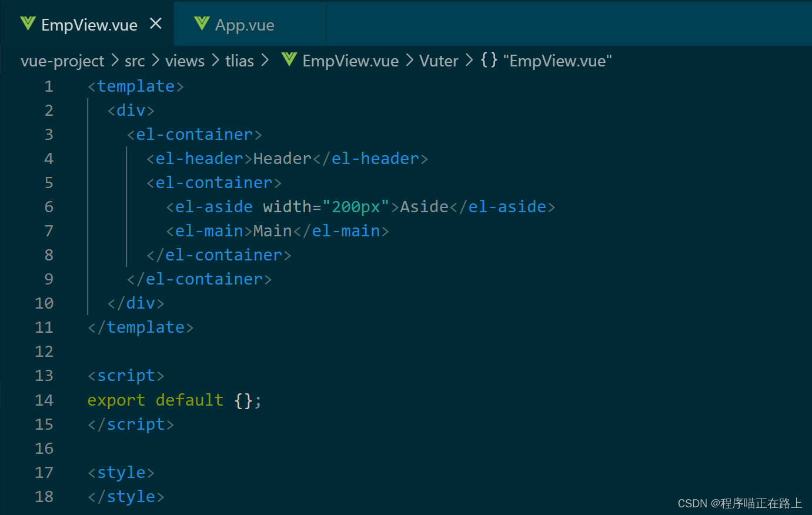Open the App.vue tab
This screenshot has width=812, height=515.
(x=250, y=25)
